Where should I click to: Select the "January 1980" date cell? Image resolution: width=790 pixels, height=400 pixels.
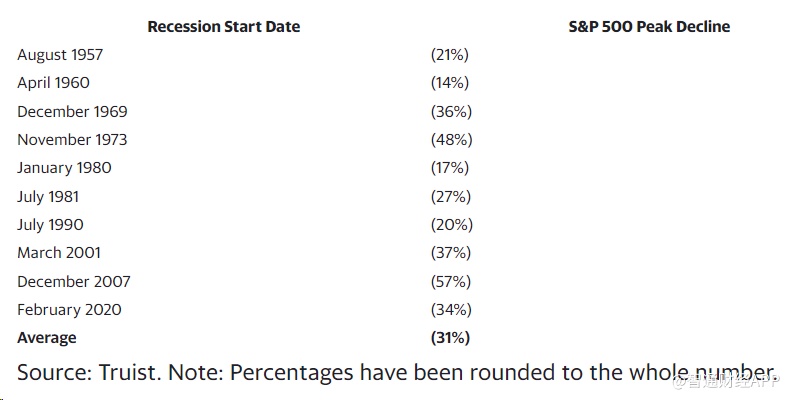[x=64, y=168]
